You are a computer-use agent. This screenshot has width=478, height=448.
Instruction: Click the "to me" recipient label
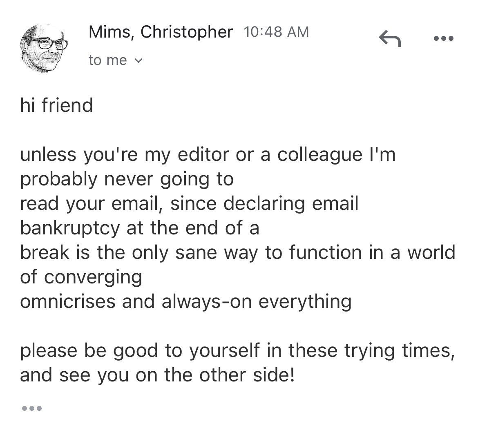tap(107, 60)
